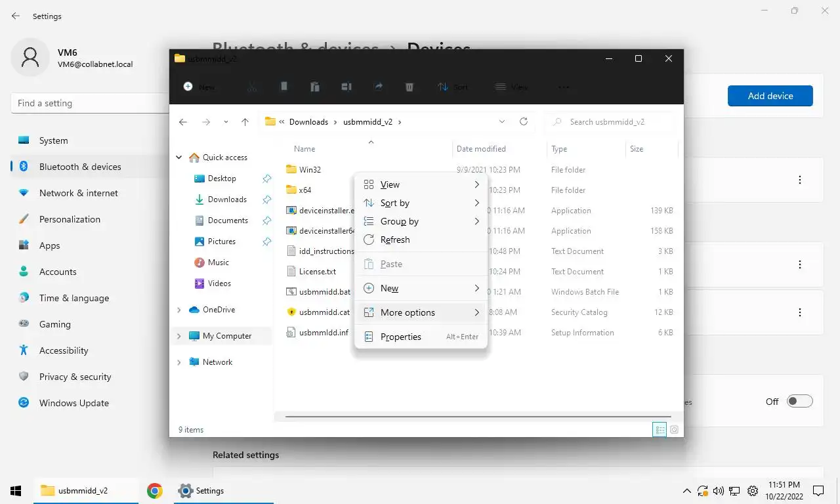Choose Properties in the context menu

tap(421, 337)
